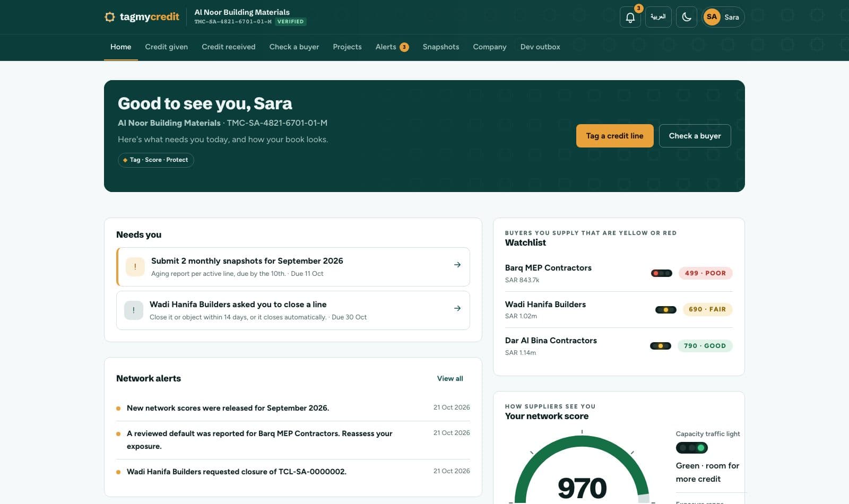Switch language to Arabic
The width and height of the screenshot is (849, 504).
[658, 17]
